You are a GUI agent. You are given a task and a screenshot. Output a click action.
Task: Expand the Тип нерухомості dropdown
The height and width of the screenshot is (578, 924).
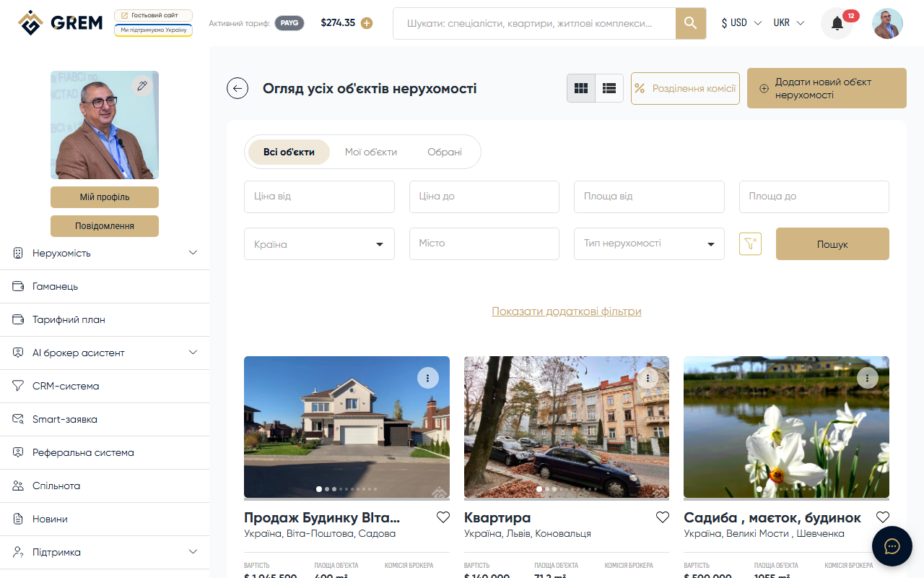pyautogui.click(x=648, y=243)
